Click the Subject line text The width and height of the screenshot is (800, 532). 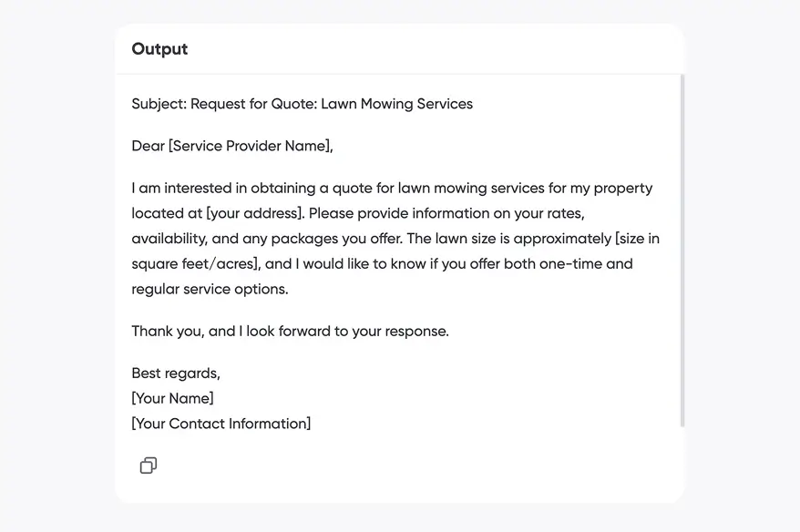coord(159,104)
